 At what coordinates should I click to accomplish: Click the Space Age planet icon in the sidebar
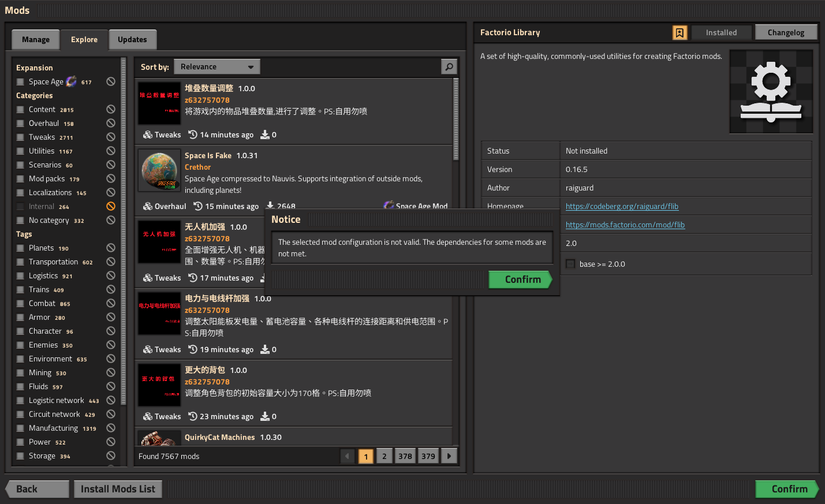[x=71, y=81]
